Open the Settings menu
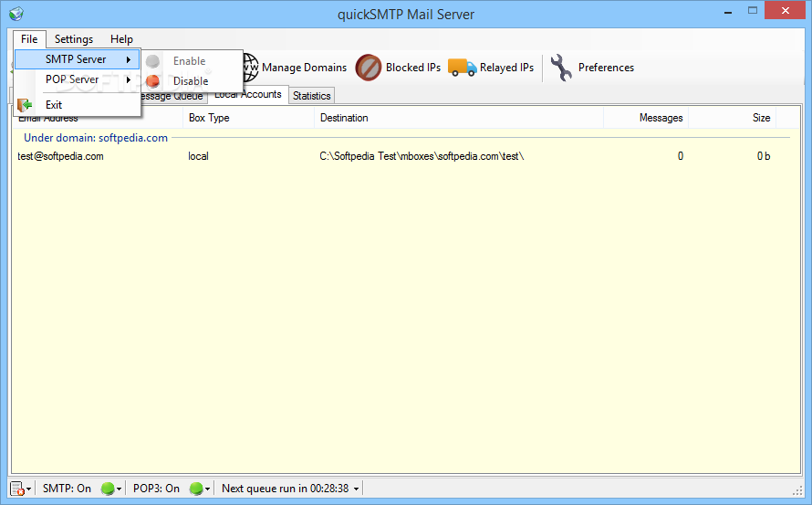Viewport: 812px width, 505px height. (74, 39)
